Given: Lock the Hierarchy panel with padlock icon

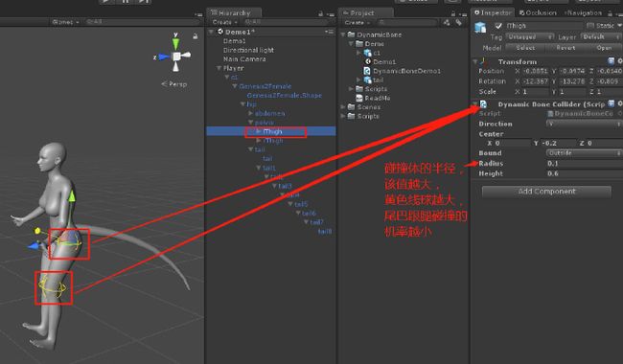Looking at the screenshot, I should coord(320,13).
